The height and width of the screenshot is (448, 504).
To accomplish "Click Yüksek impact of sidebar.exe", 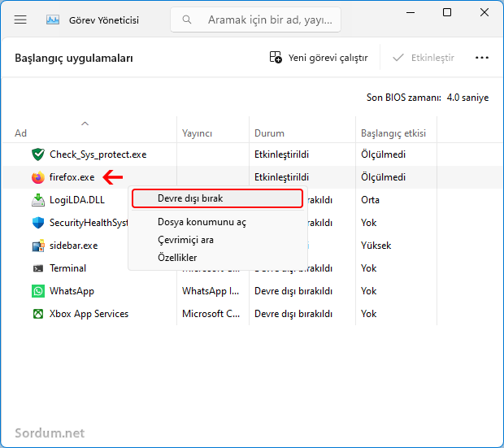I will point(376,246).
